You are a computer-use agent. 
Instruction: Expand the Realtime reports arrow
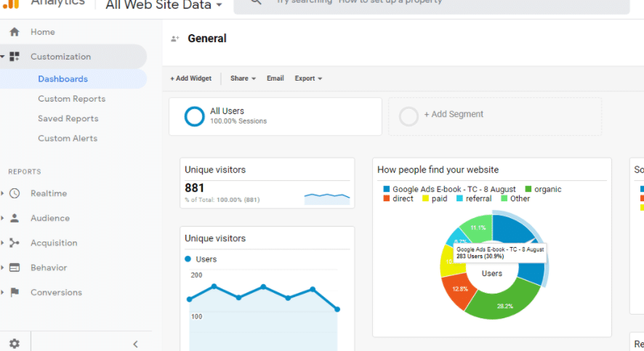point(2,193)
